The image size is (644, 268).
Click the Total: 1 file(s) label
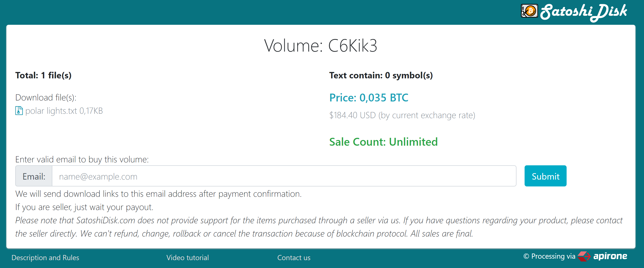click(x=43, y=75)
